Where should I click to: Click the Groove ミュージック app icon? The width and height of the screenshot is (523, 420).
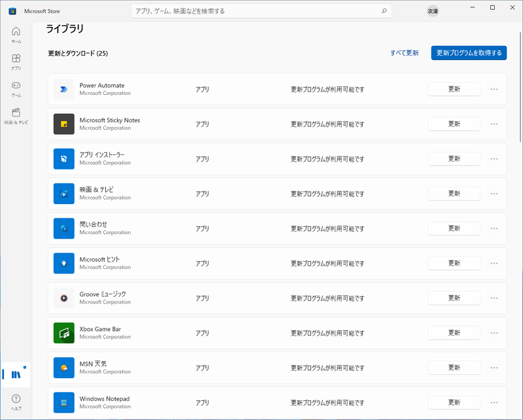tap(63, 298)
